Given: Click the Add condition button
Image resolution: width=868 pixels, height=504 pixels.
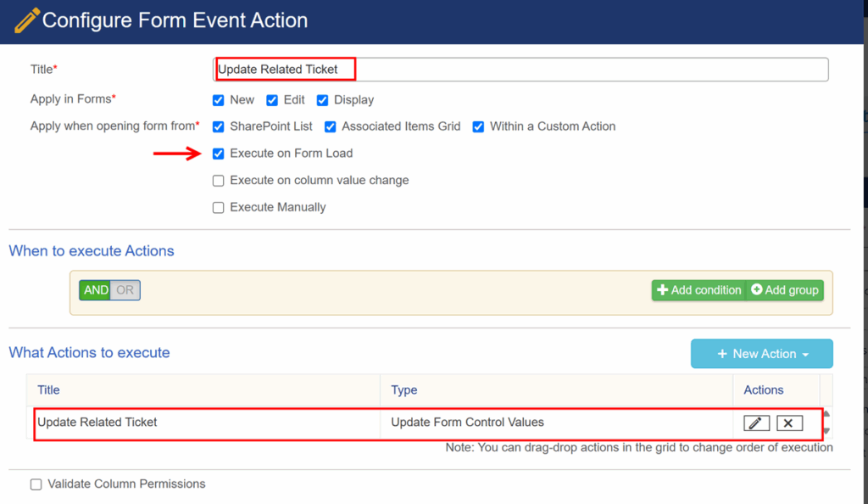Looking at the screenshot, I should tap(698, 290).
